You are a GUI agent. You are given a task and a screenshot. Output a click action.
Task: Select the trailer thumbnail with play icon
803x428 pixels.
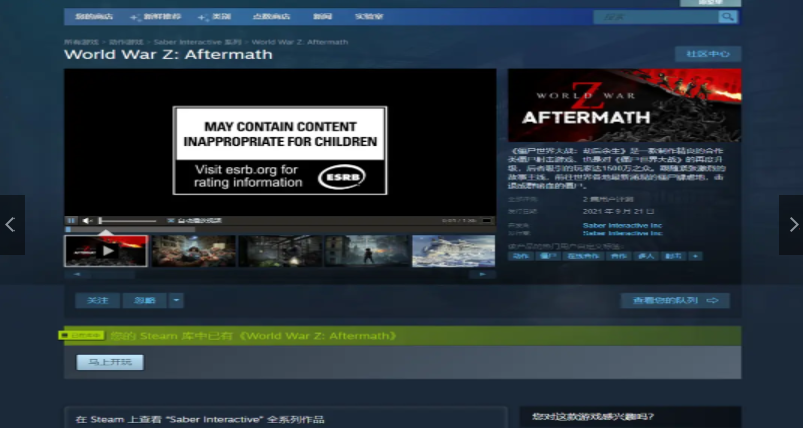106,251
